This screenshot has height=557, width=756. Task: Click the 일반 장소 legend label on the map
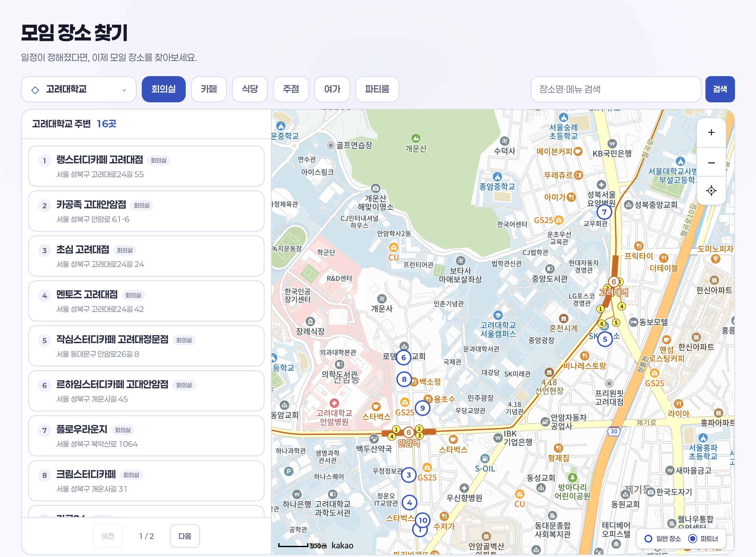668,539
